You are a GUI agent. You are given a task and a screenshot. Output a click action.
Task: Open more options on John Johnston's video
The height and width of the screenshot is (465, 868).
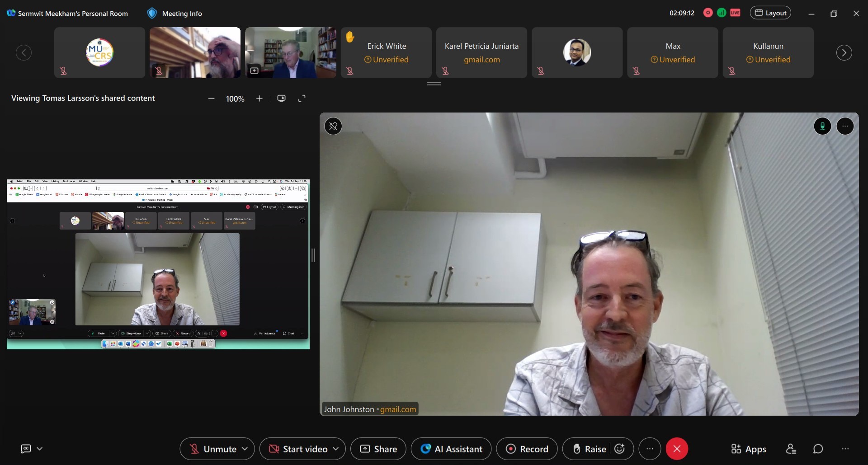845,127
